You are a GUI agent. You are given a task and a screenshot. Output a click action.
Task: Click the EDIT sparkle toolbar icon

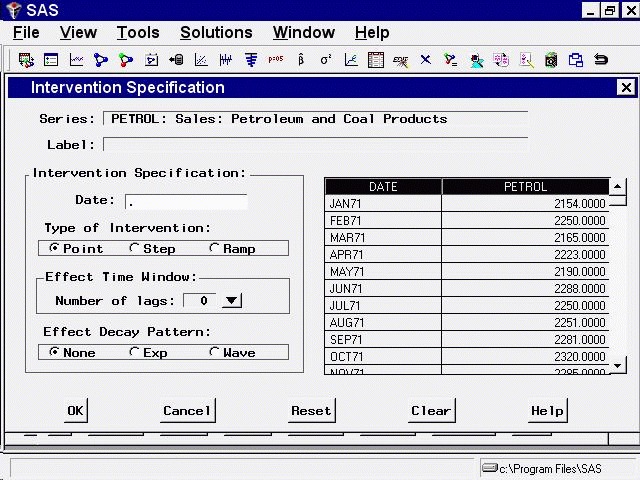[400, 61]
